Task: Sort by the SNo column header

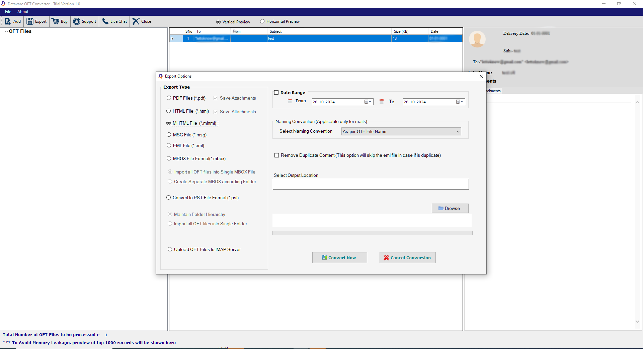Action: pos(188,31)
